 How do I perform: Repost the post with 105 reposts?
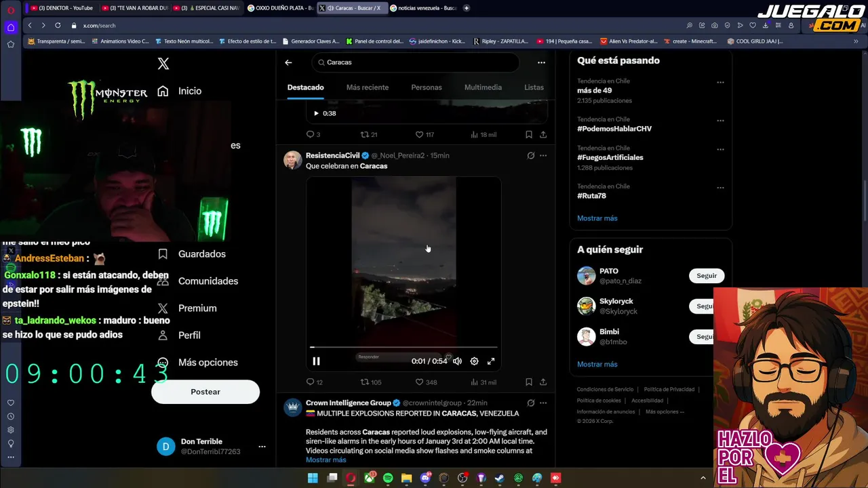tap(371, 382)
